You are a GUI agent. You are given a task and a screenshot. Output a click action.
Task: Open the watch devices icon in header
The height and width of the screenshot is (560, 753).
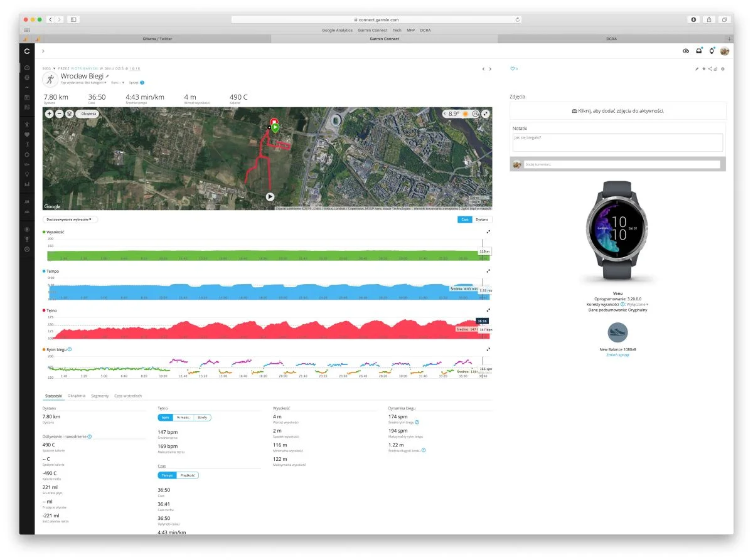point(712,51)
